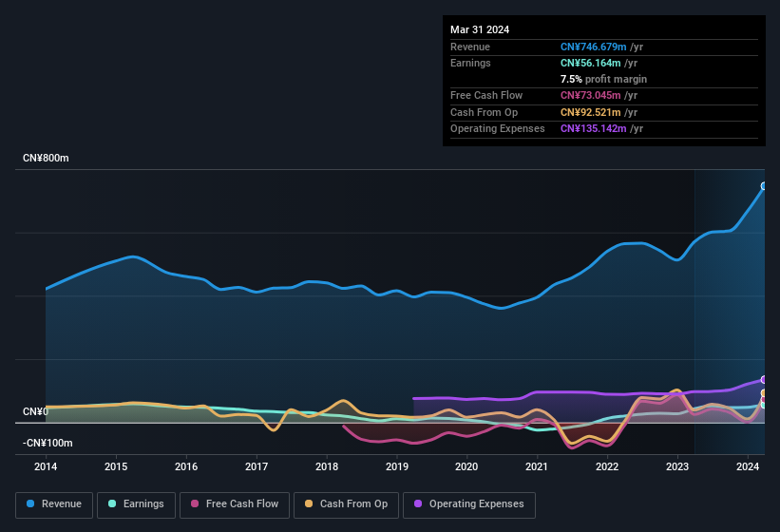This screenshot has width=780, height=532.
Task: Click the Revenue label in tooltip
Action: tap(470, 47)
